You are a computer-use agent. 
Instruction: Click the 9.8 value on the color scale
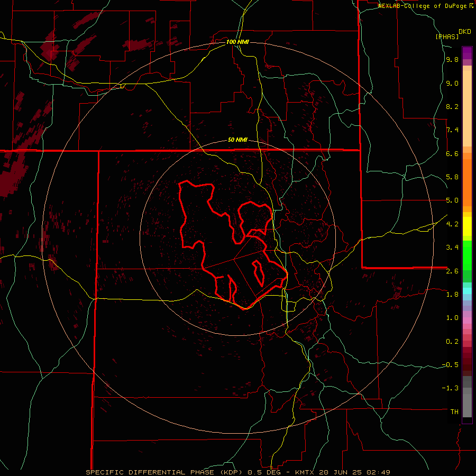pyautogui.click(x=452, y=60)
